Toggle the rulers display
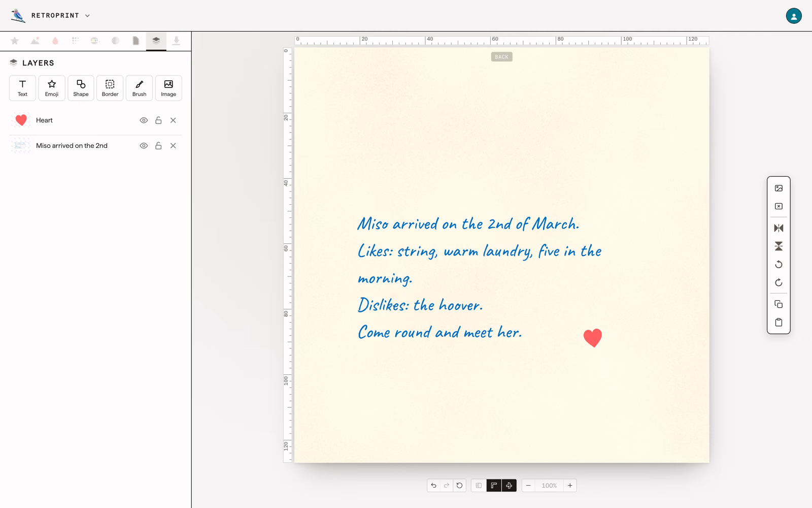The width and height of the screenshot is (812, 508). [x=494, y=486]
